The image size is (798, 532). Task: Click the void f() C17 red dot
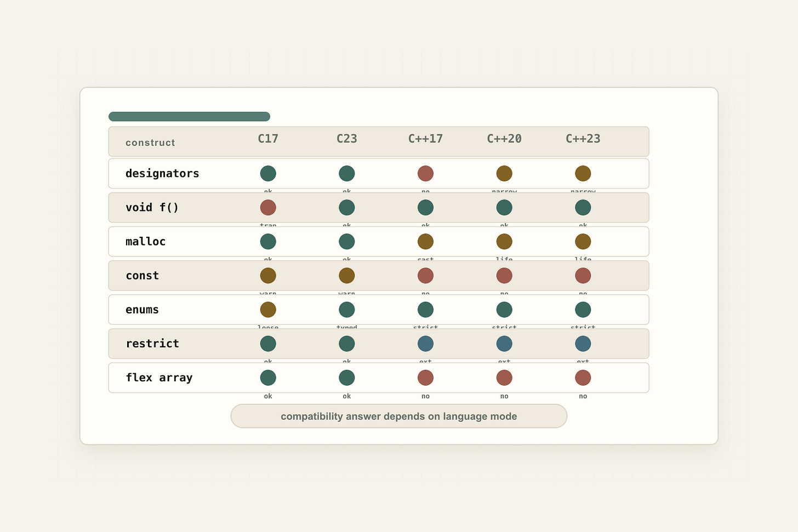pyautogui.click(x=268, y=208)
